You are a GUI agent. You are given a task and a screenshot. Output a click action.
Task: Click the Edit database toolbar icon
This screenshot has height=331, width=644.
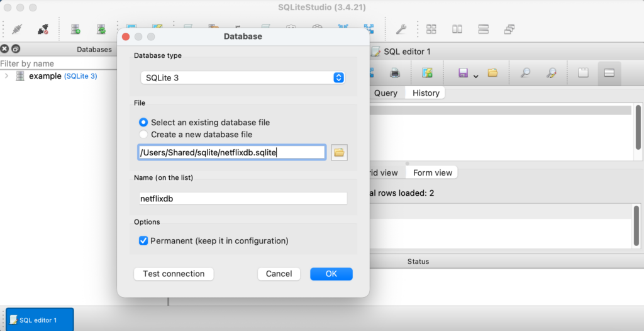(x=101, y=29)
